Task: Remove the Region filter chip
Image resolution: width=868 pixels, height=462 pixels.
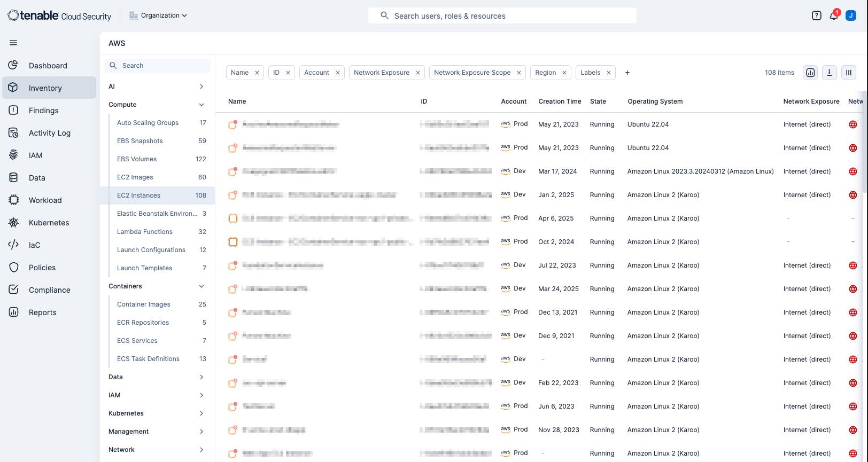Action: click(564, 73)
